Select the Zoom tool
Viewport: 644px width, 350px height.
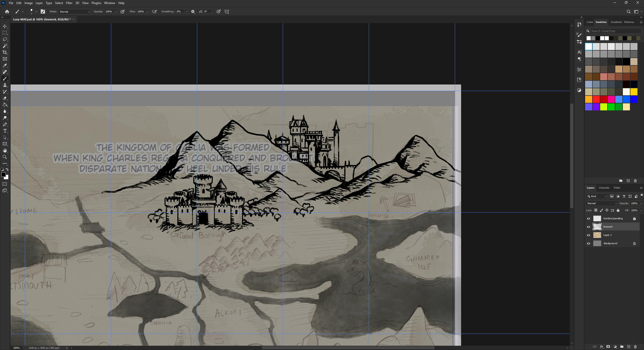[x=5, y=157]
